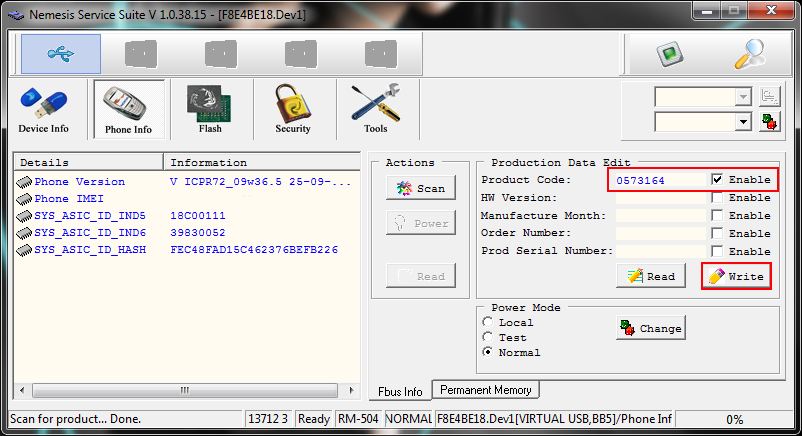The height and width of the screenshot is (436, 802).
Task: Switch to the Permanent Memory tab
Action: (485, 390)
